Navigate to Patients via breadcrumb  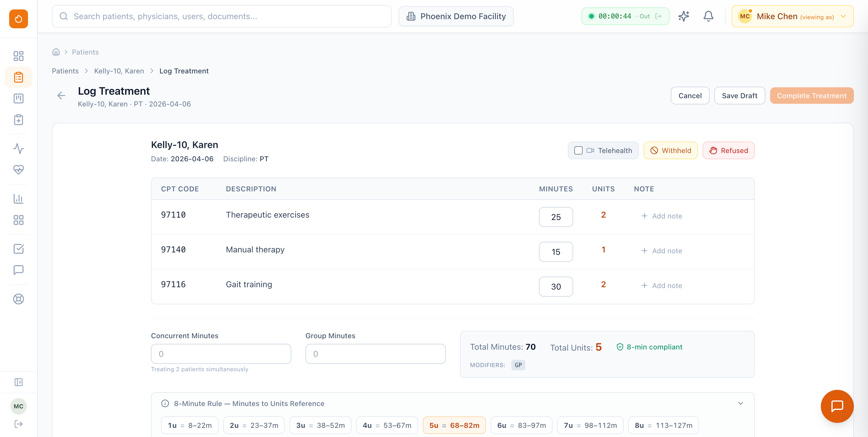65,71
